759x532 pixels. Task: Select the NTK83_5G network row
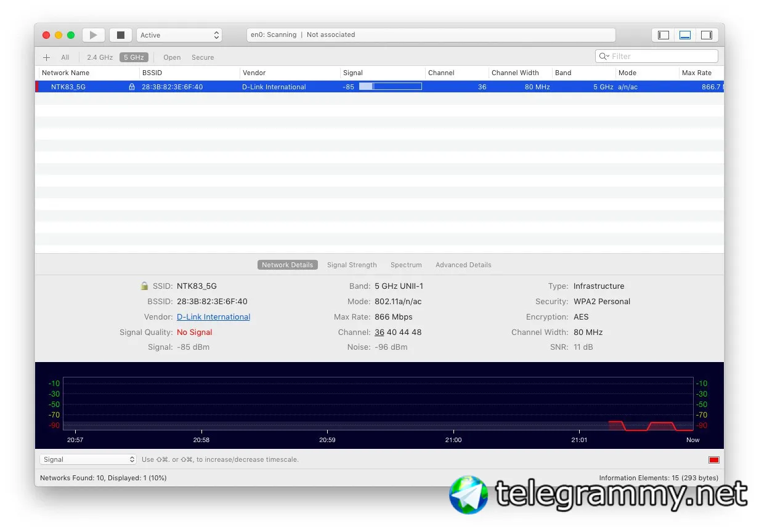click(x=379, y=87)
